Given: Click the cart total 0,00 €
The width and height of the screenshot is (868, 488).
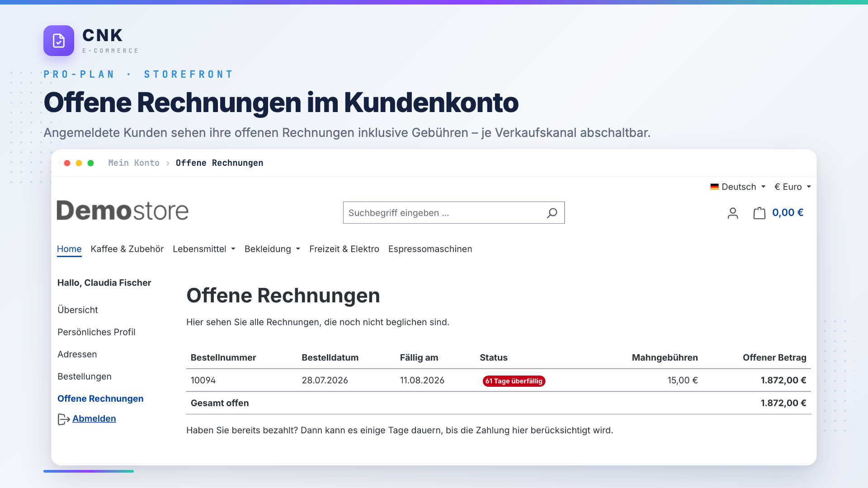Looking at the screenshot, I should 788,213.
